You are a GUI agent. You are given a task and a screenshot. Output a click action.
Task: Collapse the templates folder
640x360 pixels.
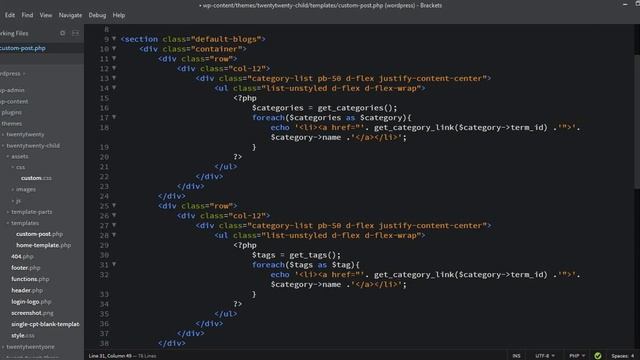[25, 223]
